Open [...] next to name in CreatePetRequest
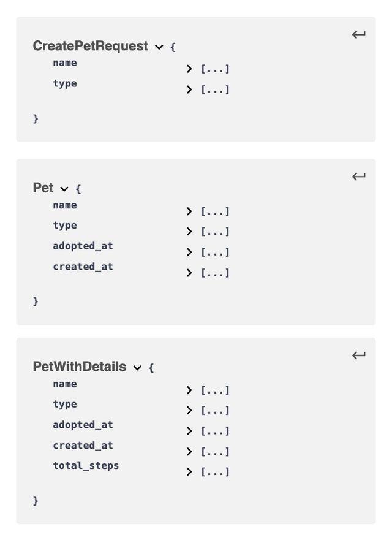 click(215, 69)
